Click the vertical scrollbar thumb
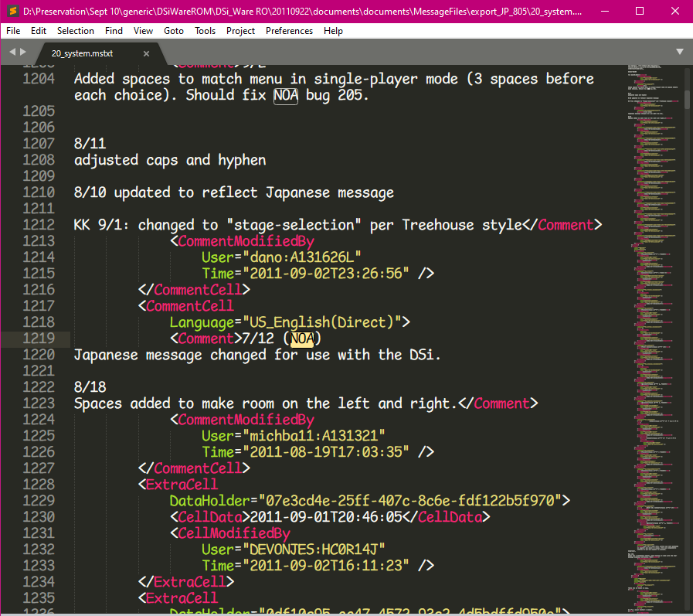693x616 pixels. click(x=688, y=100)
